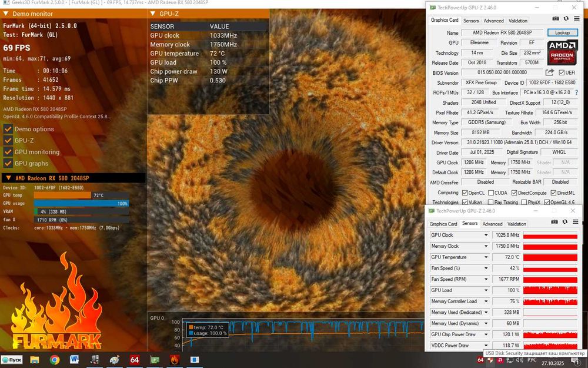This screenshot has width=588, height=368.
Task: Click the РУС language indicator
Action: (532, 360)
